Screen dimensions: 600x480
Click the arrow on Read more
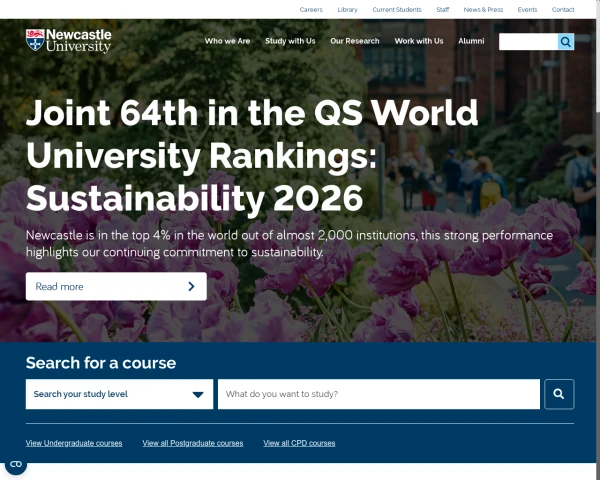pos(191,287)
